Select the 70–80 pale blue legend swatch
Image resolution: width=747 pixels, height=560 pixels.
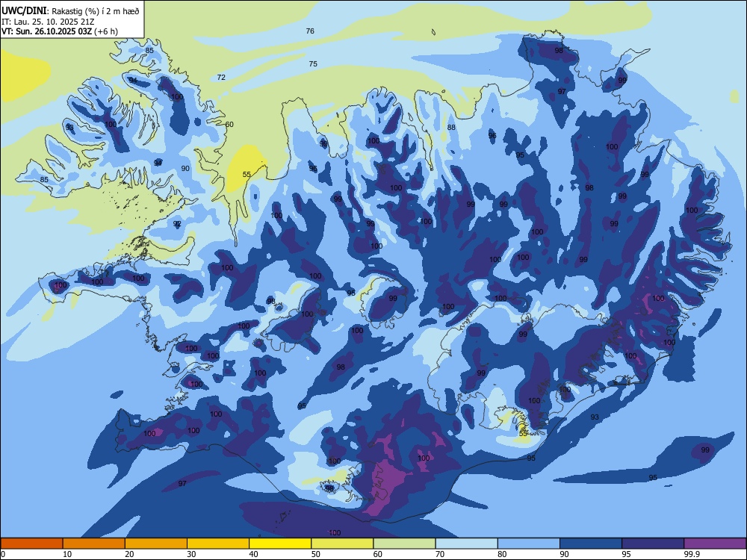466,544
